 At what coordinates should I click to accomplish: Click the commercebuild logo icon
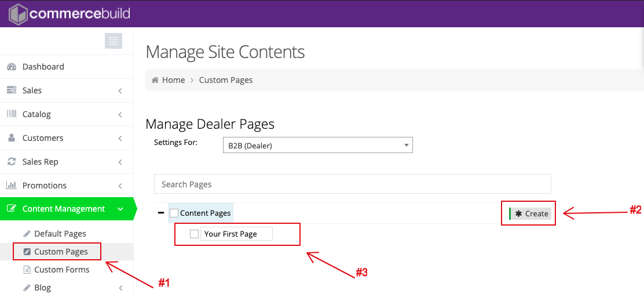click(18, 14)
